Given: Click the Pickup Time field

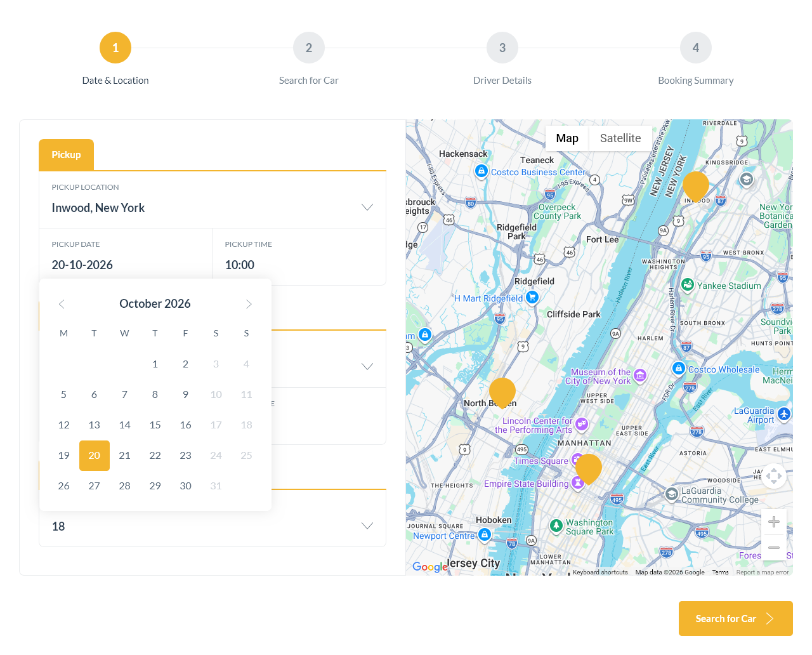Looking at the screenshot, I should (x=298, y=265).
